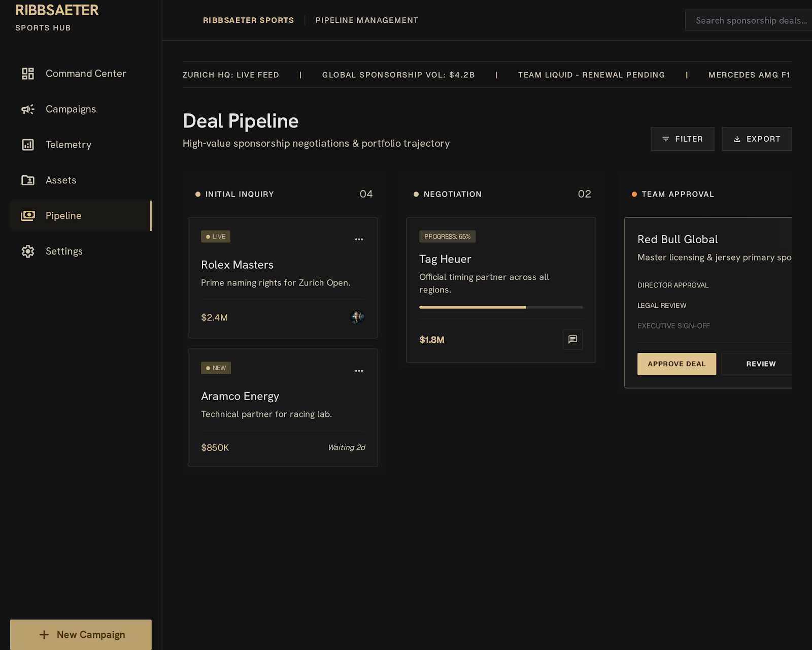This screenshot has height=650, width=812.
Task: Click the INITIAL INQUIRY column header
Action: pyautogui.click(x=240, y=194)
